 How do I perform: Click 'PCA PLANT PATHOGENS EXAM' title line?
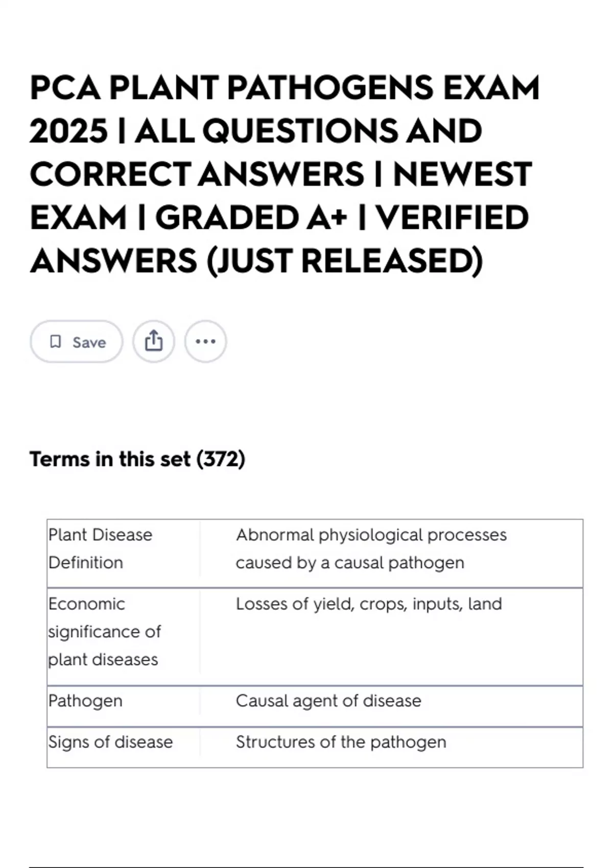(285, 88)
